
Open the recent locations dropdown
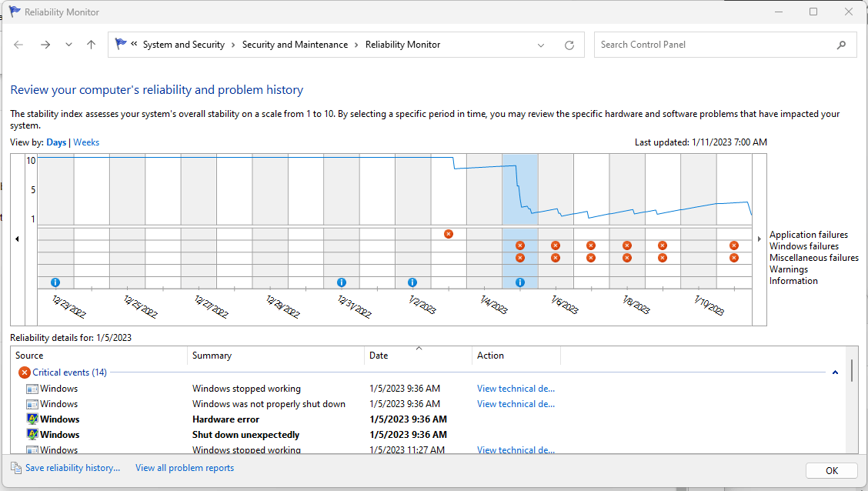[x=68, y=45]
